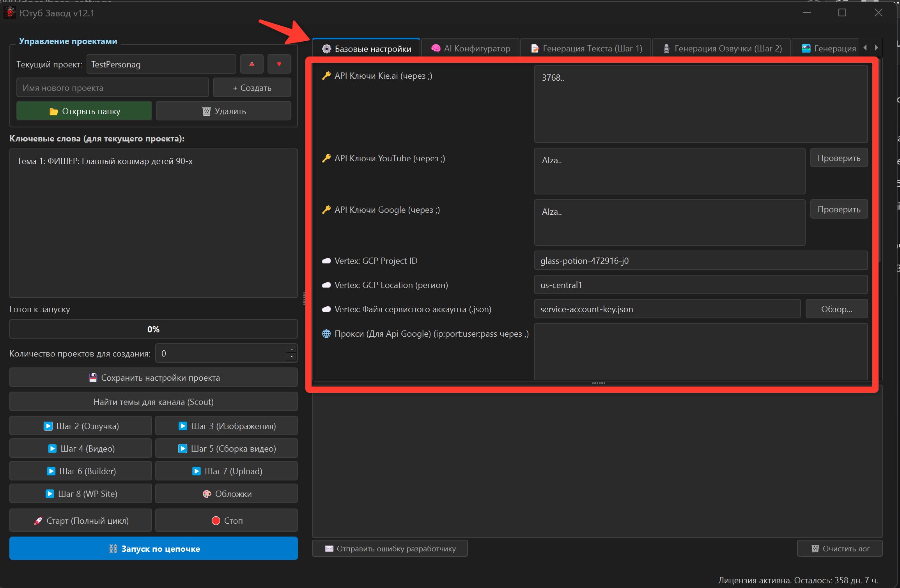
Task: Open the Базовые настройки tab
Action: tap(366, 48)
